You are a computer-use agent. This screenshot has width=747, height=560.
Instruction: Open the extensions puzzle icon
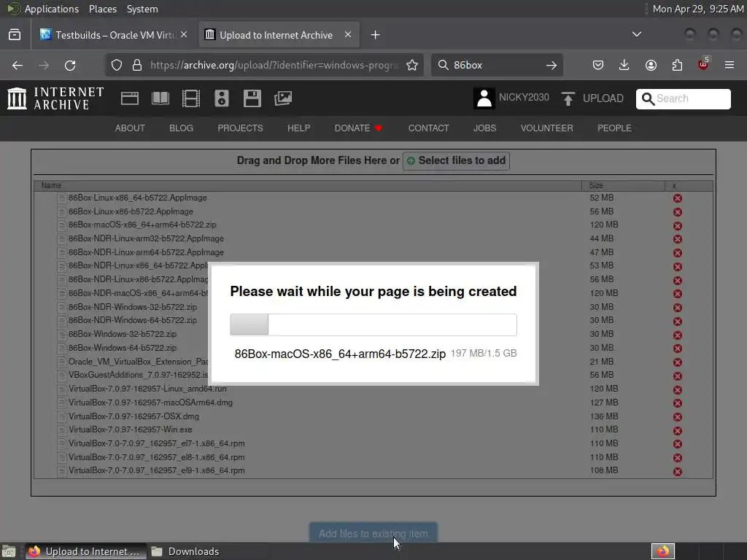[x=677, y=65]
